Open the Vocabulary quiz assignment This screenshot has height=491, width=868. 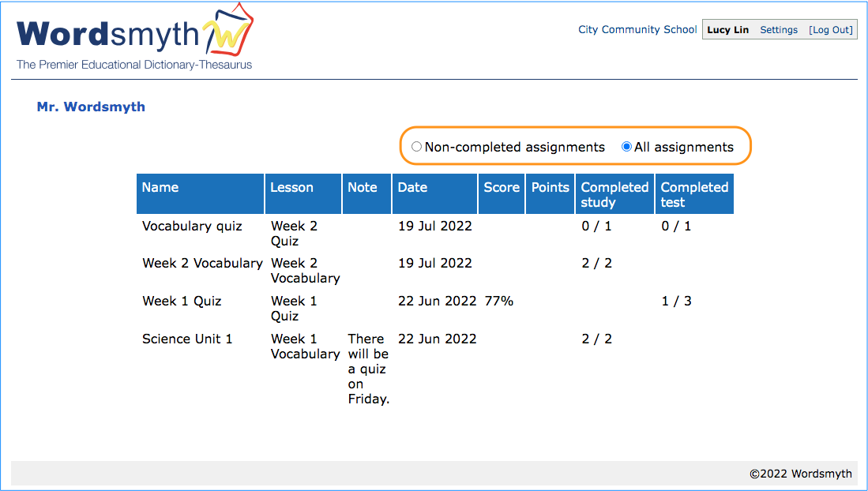pos(192,227)
